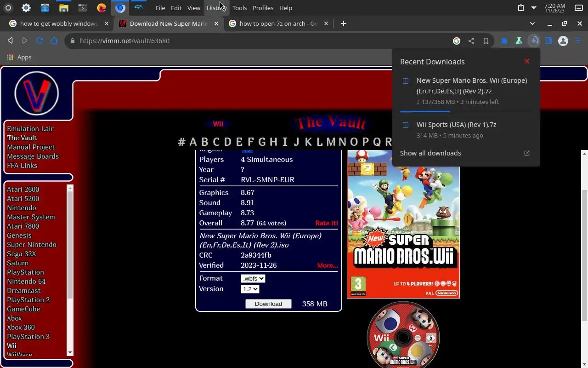This screenshot has height=368, width=588.
Task: Click the Download button
Action: pos(268,304)
